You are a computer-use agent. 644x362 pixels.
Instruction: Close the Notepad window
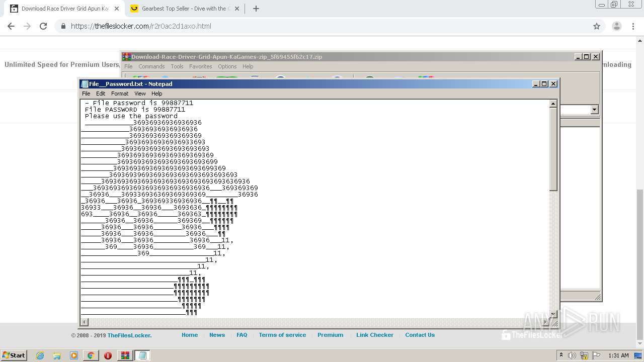pos(553,84)
